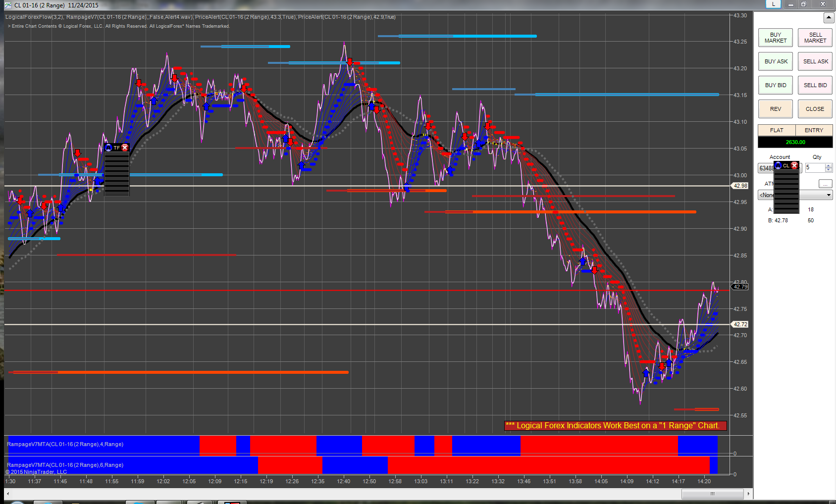Click the blue A icon on CL widget
This screenshot has width=836, height=504.
(778, 165)
